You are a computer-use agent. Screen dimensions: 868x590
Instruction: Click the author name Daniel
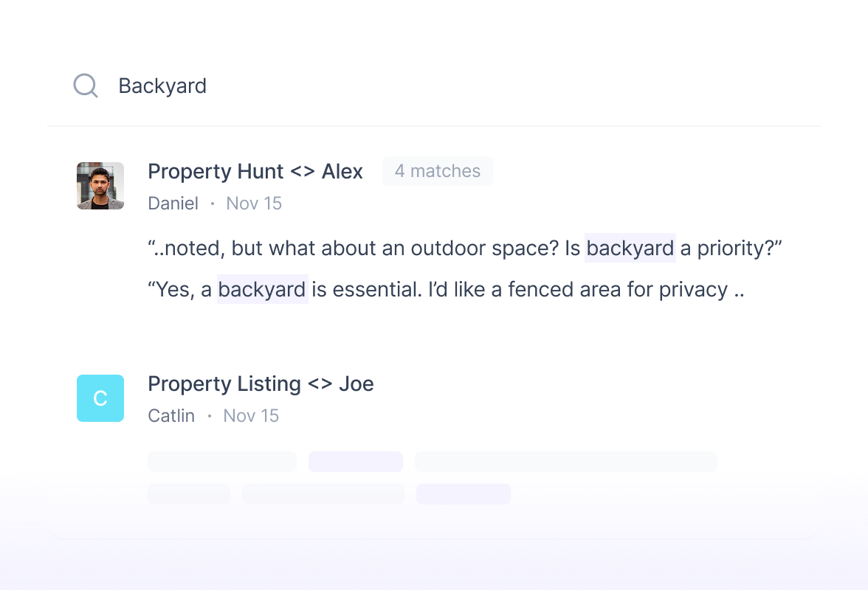pos(173,204)
